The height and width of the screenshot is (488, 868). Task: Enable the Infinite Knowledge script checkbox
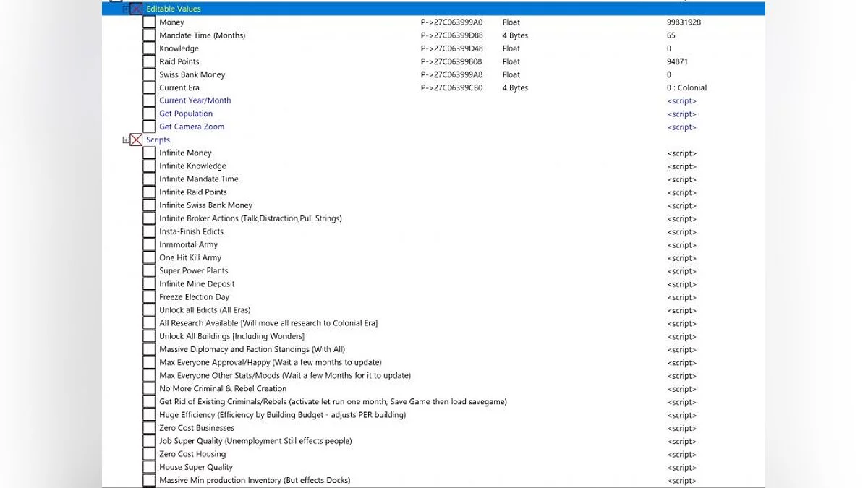pyautogui.click(x=149, y=166)
